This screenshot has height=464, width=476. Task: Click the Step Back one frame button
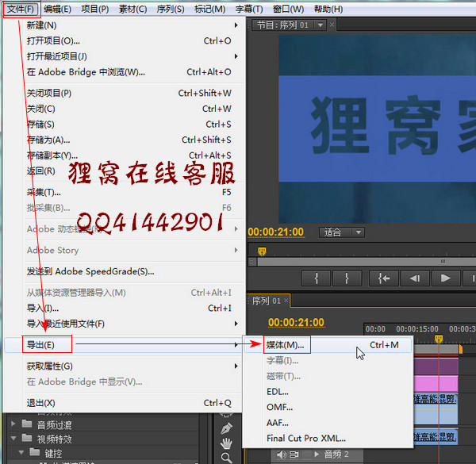(415, 278)
